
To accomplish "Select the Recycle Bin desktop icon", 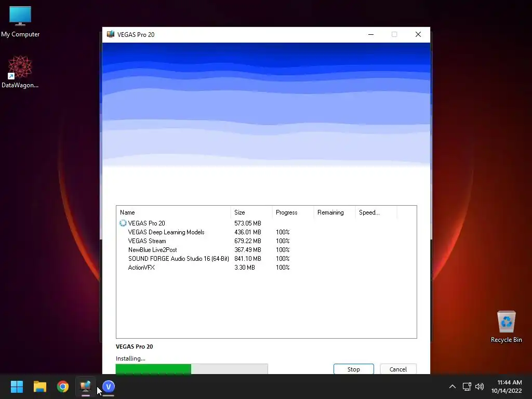I will click(x=506, y=327).
